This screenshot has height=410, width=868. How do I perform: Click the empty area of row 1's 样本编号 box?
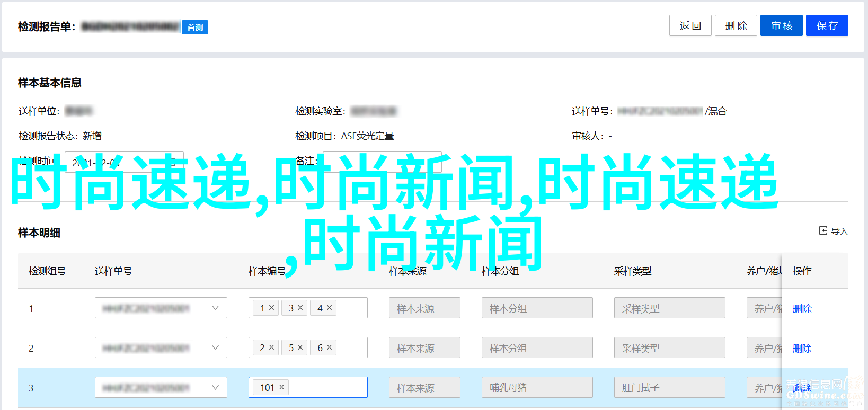(x=351, y=308)
